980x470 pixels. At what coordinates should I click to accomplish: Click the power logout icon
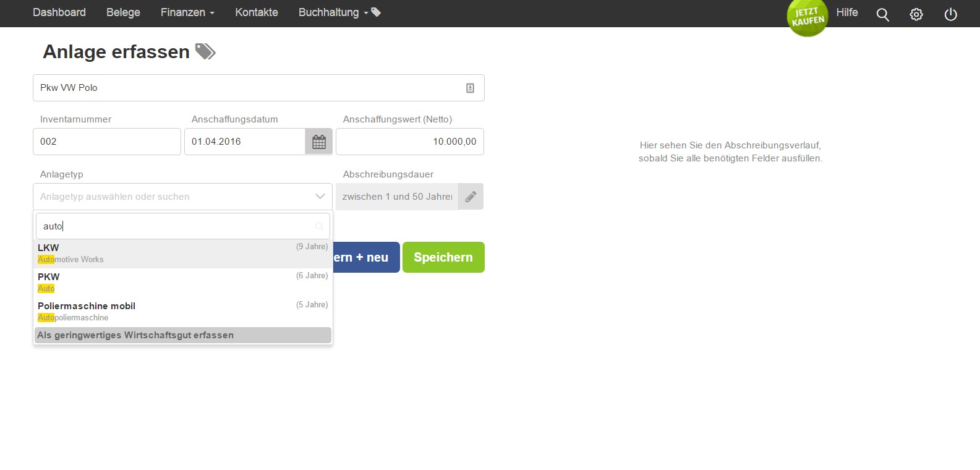click(x=950, y=14)
